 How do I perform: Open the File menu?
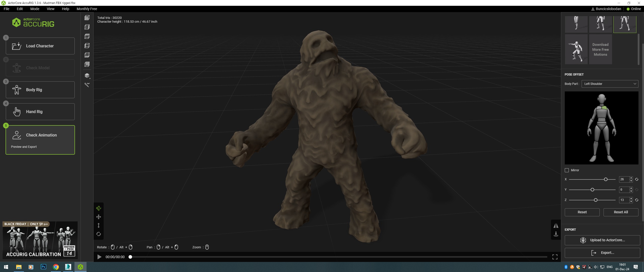pyautogui.click(x=7, y=9)
